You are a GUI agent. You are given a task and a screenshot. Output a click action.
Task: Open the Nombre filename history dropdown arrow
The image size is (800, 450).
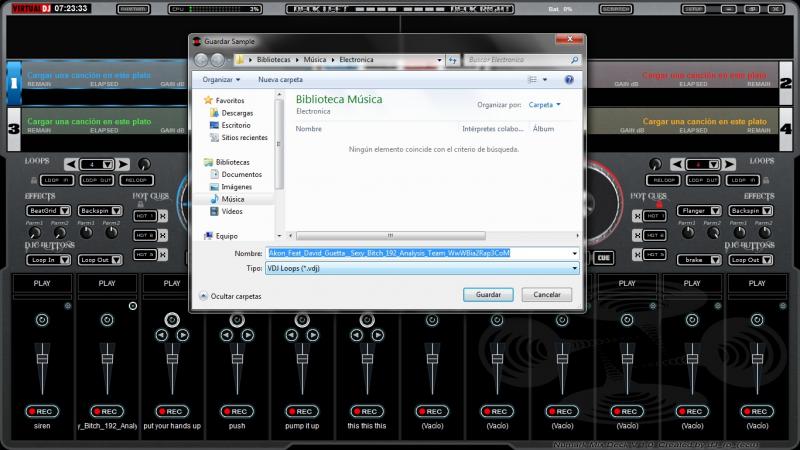point(574,253)
